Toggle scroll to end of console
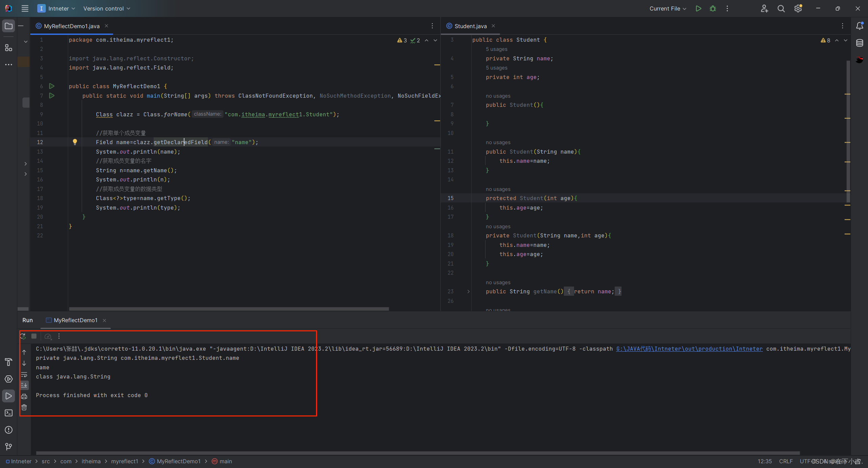The image size is (868, 468). (x=24, y=385)
